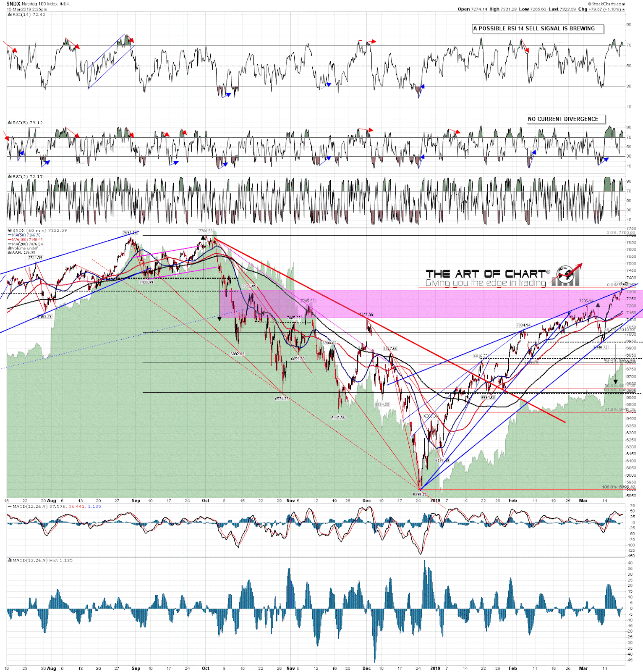The image size is (643, 672).
Task: Click the 7107.00 price label
Action: [366, 315]
